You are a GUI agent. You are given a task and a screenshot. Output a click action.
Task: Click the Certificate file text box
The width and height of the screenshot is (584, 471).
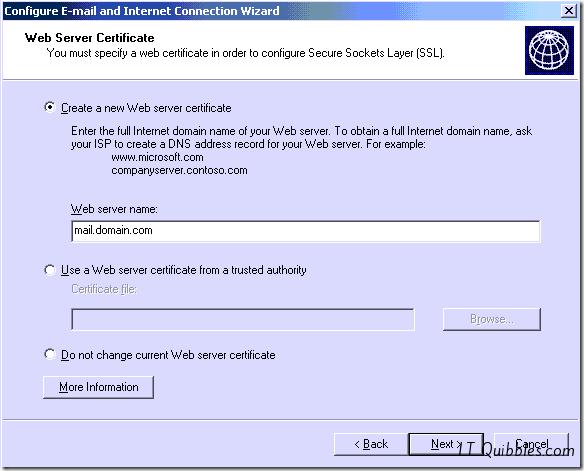(242, 319)
